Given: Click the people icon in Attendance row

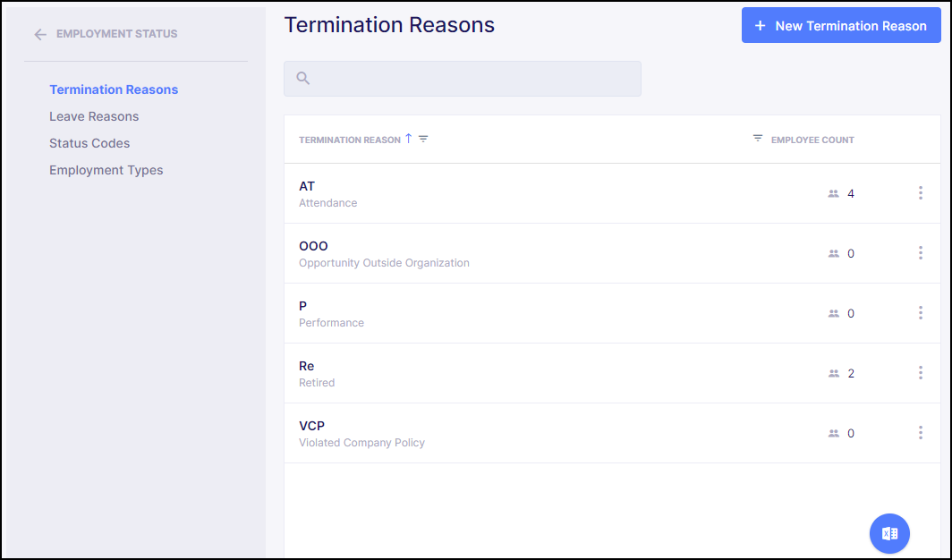Looking at the screenshot, I should tap(834, 193).
